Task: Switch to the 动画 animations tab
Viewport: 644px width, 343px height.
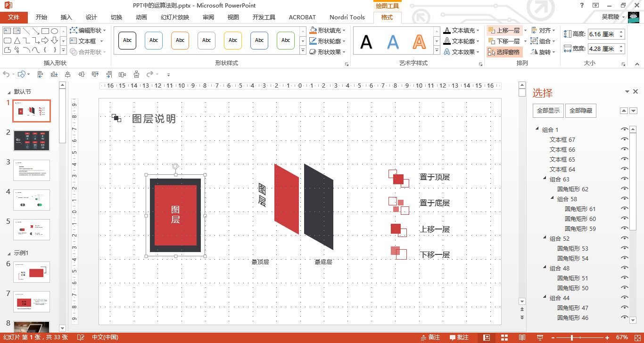Action: 141,17
